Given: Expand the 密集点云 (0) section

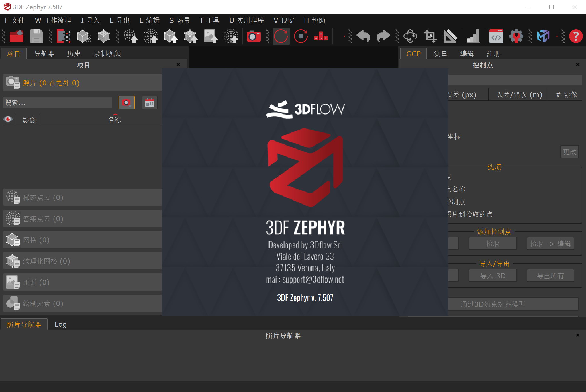Looking at the screenshot, I should (83, 218).
